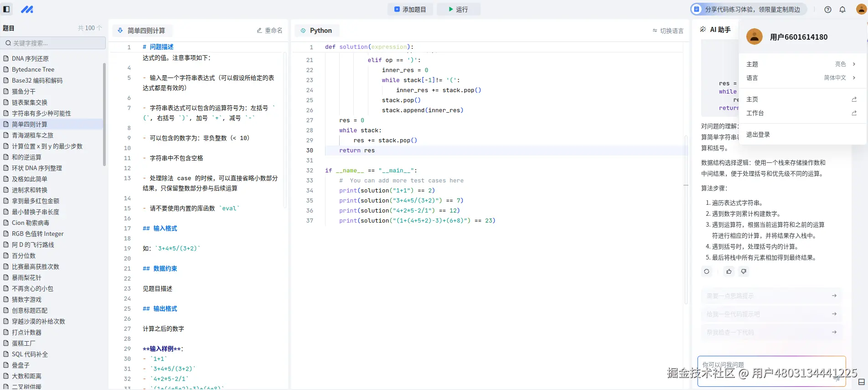Open problem 进制求和转换
868x390 pixels.
(30, 190)
